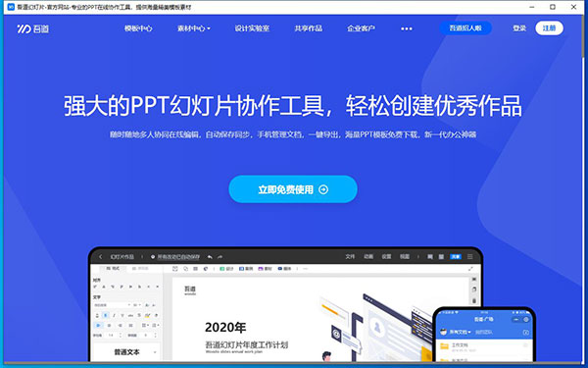
Task: Open the hamburger menu in the editor header
Action: [x=469, y=257]
